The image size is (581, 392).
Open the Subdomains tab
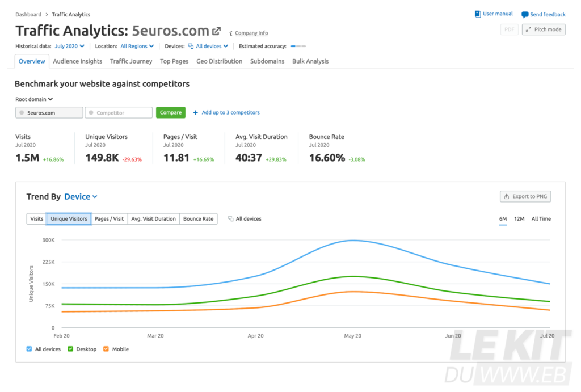[267, 61]
